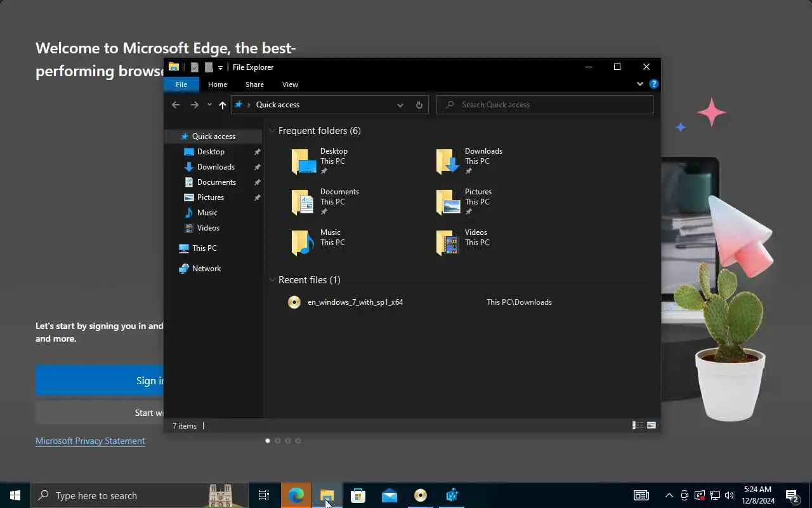812x508 pixels.
Task: Select the fourth carousel dot in Edge
Action: (298, 441)
